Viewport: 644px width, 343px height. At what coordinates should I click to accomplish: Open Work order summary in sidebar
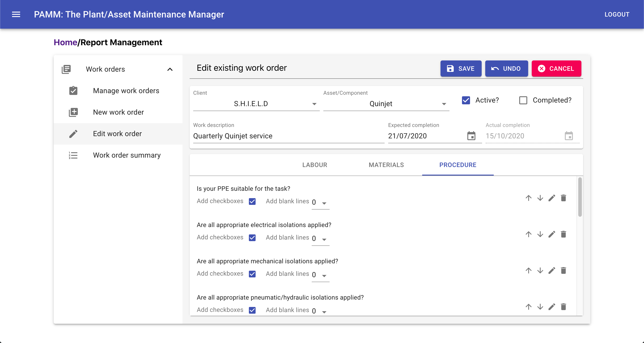(x=118, y=155)
